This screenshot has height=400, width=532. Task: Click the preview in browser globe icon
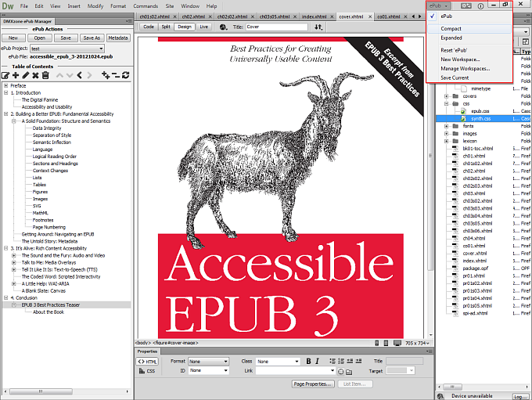point(223,27)
